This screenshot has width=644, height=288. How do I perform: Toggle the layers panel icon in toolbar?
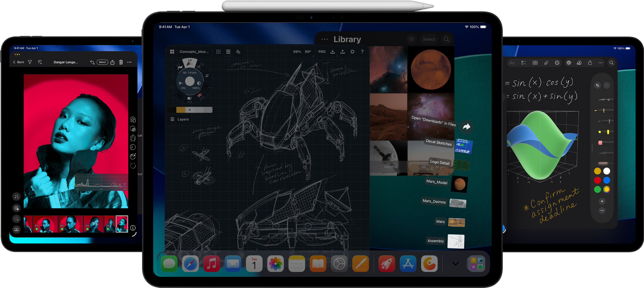[x=228, y=52]
